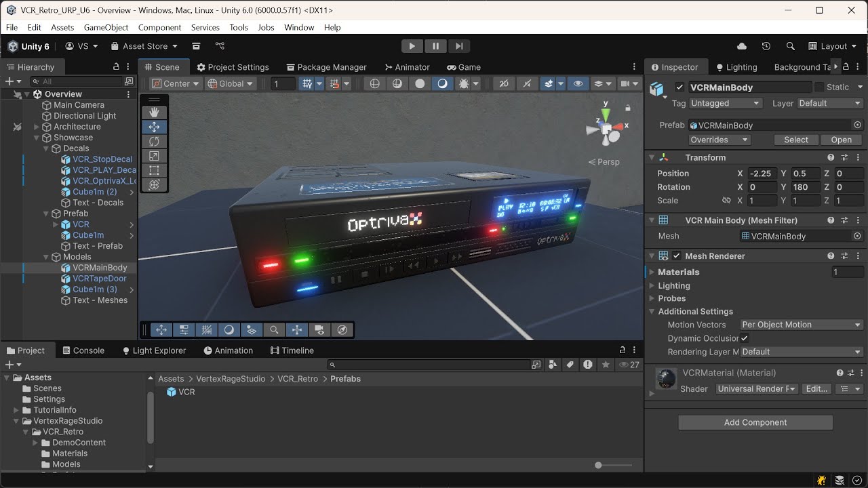Click the search tool magnifier in overlay bar

tap(274, 330)
